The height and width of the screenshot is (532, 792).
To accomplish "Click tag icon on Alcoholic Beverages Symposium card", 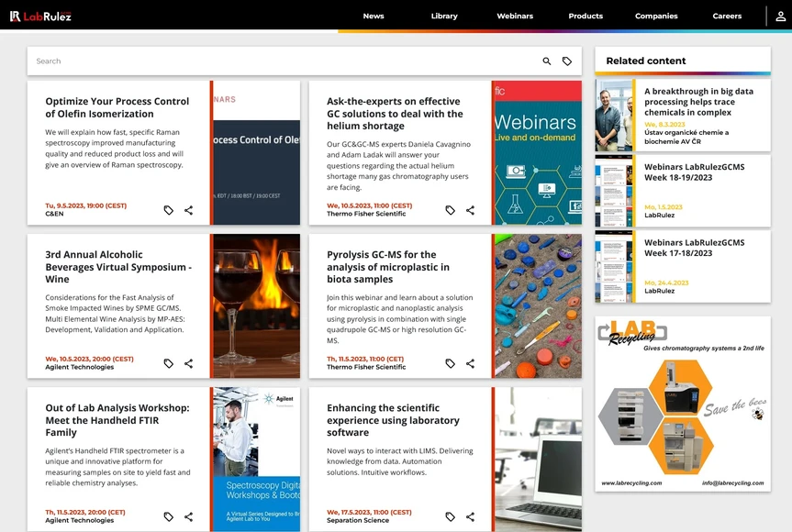I will pyautogui.click(x=169, y=363).
